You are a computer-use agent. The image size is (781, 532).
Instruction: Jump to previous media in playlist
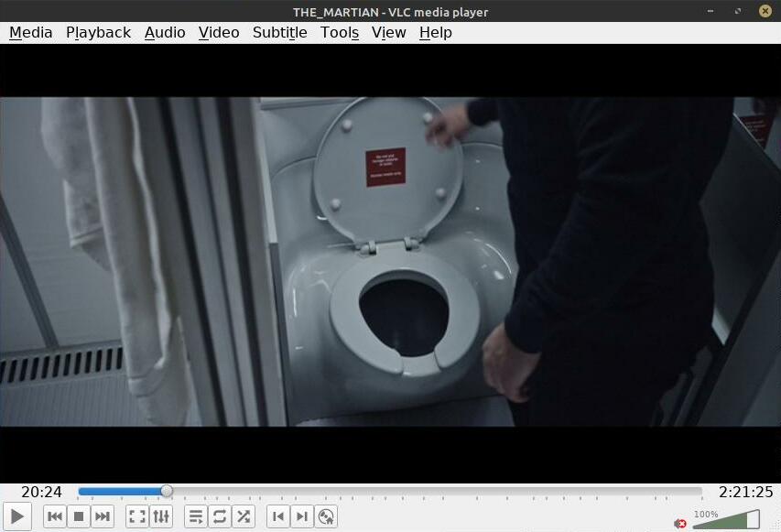coord(55,516)
